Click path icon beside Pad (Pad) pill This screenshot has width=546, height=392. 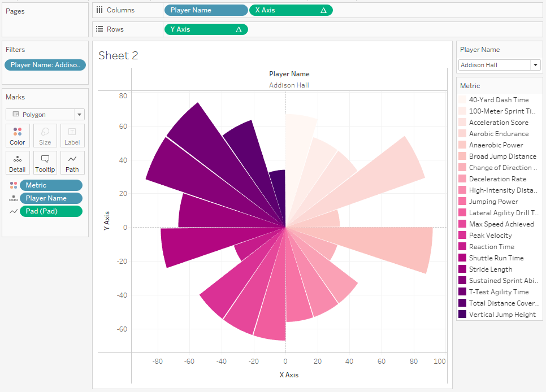point(14,211)
